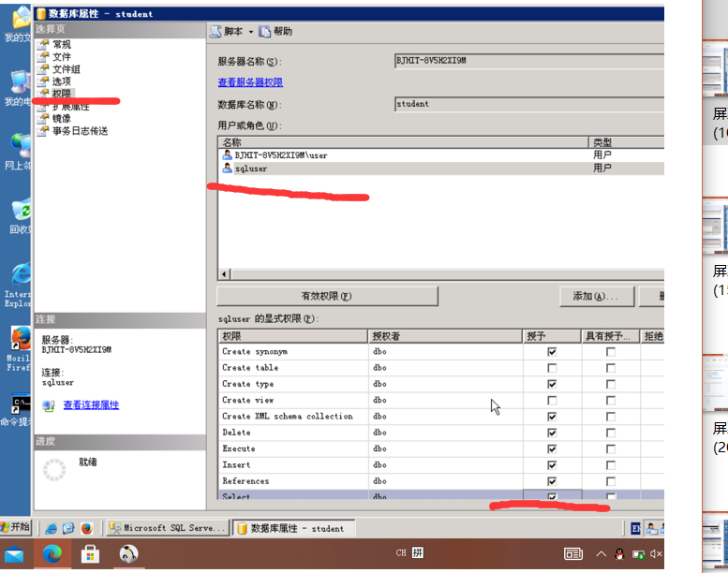This screenshot has height=573, width=728.
Task: Select the Execute permission row
Action: click(441, 449)
